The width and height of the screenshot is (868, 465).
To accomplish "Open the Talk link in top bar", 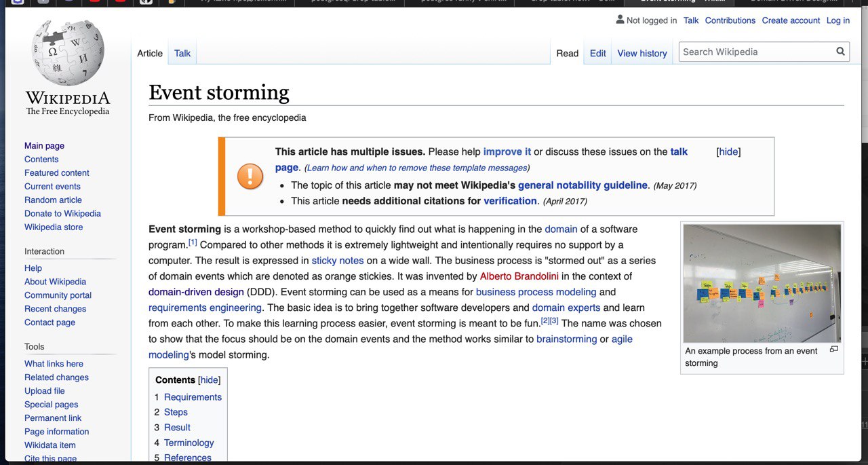I will pos(691,20).
